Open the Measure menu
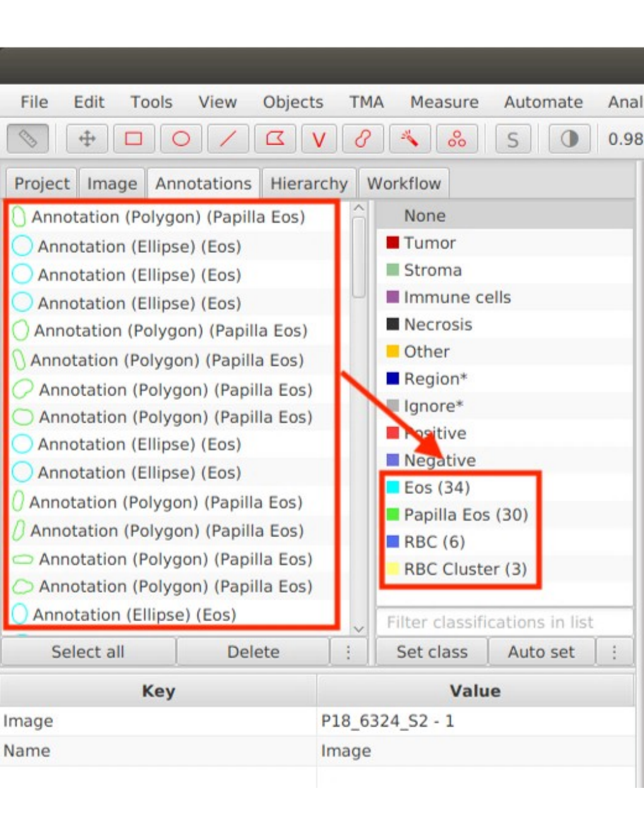This screenshot has width=644, height=834. [444, 102]
